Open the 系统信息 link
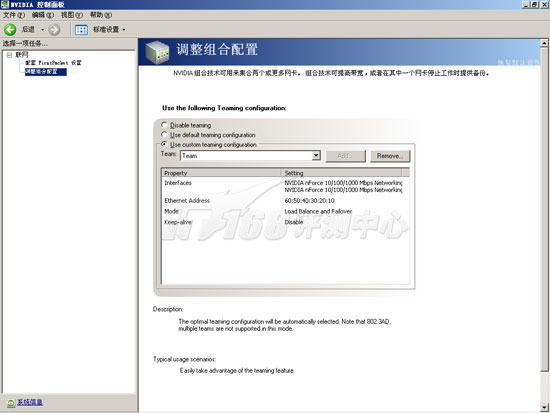Image resolution: width=550 pixels, height=413 pixels. click(30, 402)
